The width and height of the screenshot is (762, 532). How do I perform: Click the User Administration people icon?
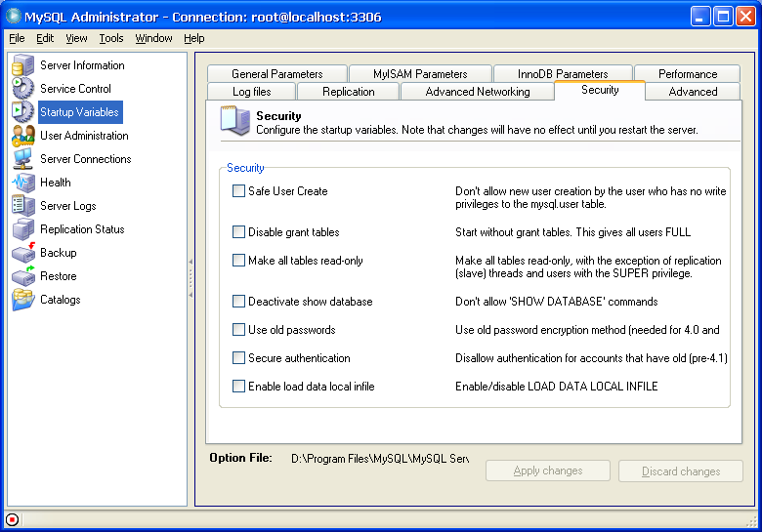pos(22,136)
